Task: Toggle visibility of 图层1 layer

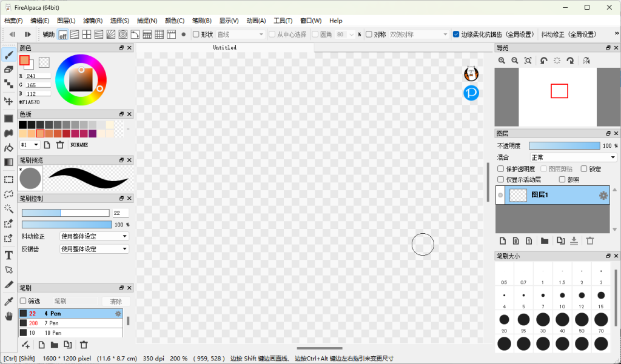Action: pos(500,195)
